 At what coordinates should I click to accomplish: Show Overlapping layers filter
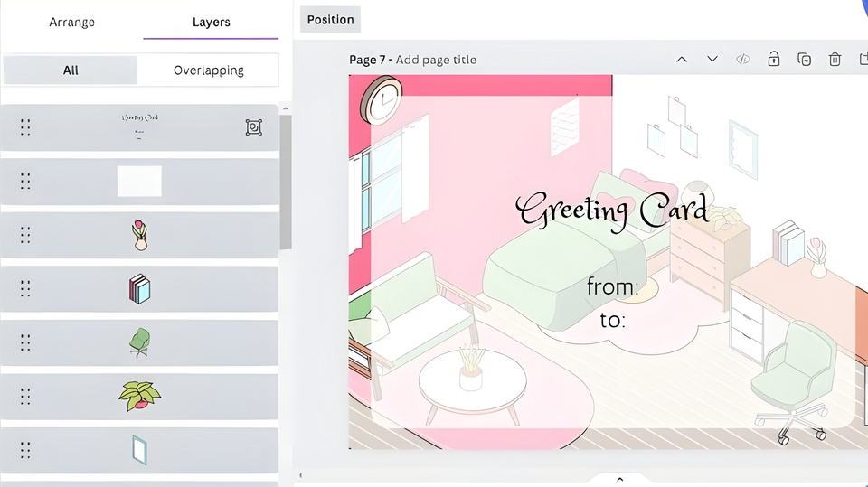coord(208,70)
